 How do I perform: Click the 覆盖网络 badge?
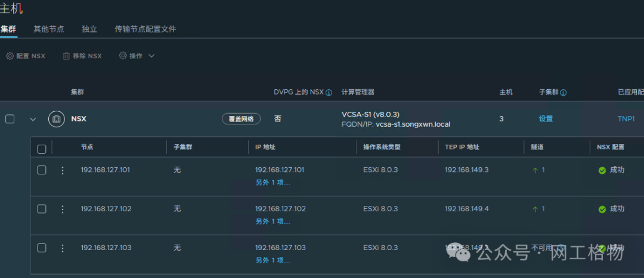point(241,119)
